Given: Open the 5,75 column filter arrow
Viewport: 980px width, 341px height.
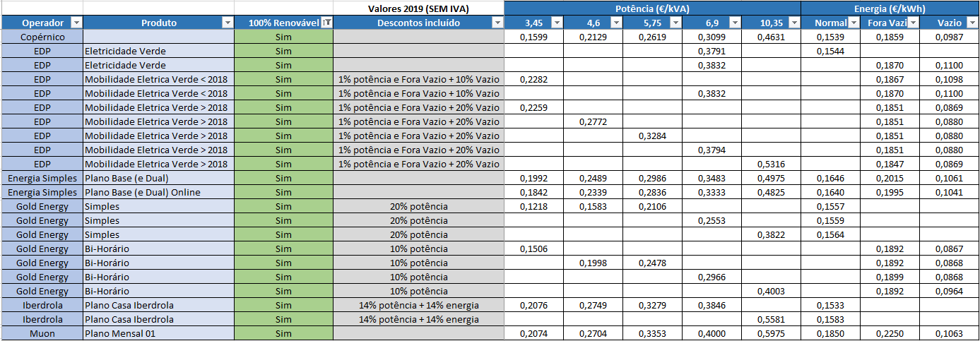Looking at the screenshot, I should (675, 23).
